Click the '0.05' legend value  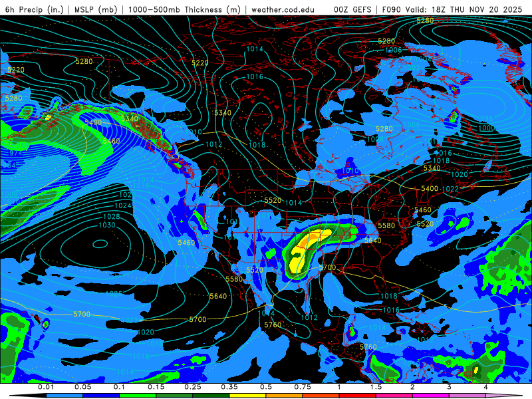click(82, 387)
